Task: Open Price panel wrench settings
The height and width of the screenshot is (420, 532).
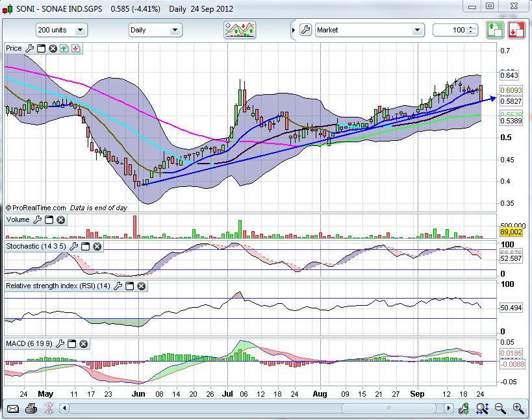Action: click(x=29, y=49)
